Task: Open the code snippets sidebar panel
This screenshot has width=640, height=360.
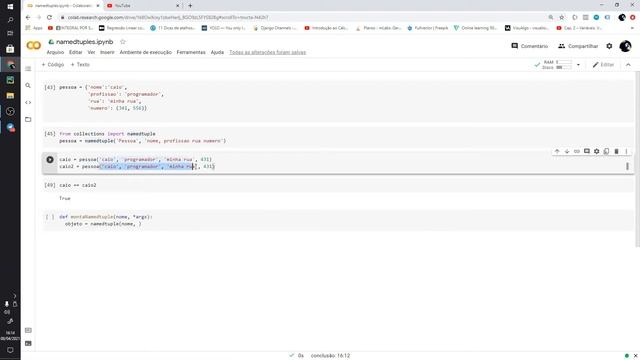Action: click(28, 102)
